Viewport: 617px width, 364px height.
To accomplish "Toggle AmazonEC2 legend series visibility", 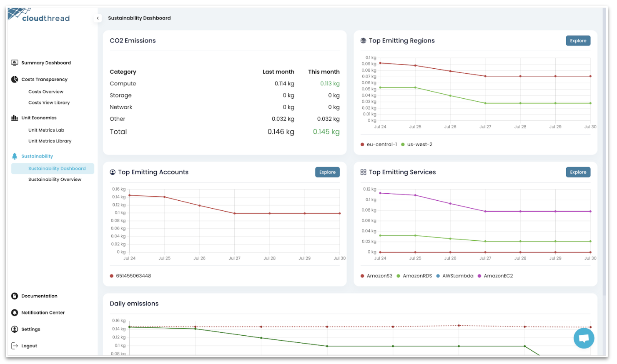I will pyautogui.click(x=498, y=276).
